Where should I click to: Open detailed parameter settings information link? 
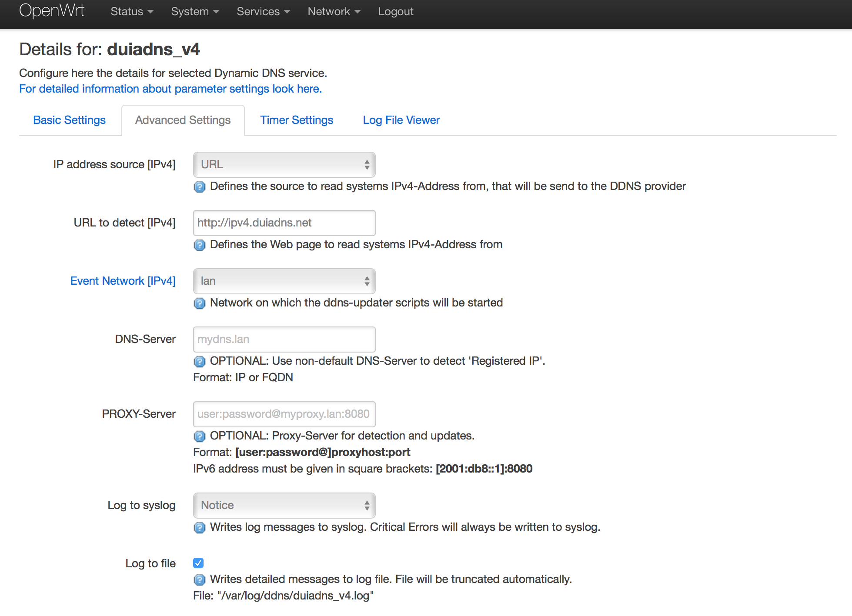coord(170,89)
